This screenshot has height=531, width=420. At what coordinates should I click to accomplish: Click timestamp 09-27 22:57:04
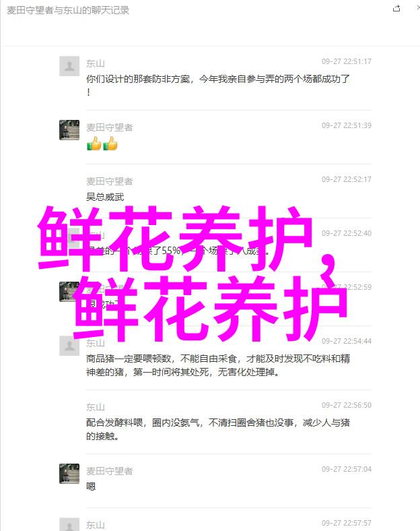point(347,469)
